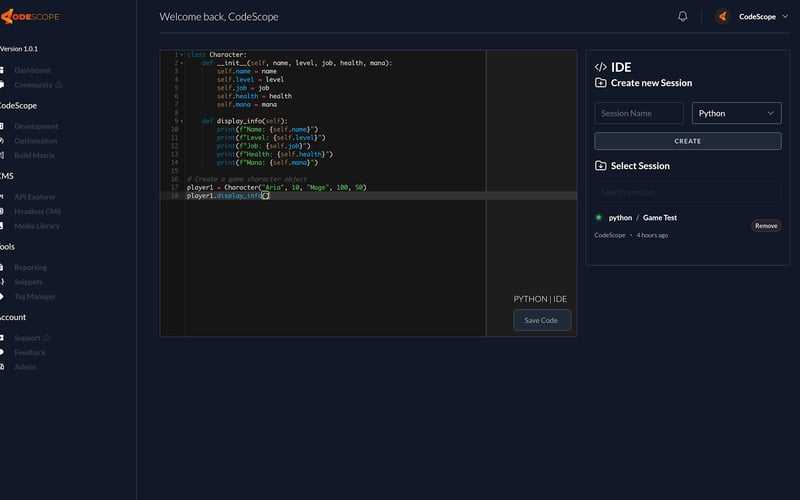Viewport: 800px width, 500px height.
Task: Open Headless CMS
Action: click(x=37, y=211)
